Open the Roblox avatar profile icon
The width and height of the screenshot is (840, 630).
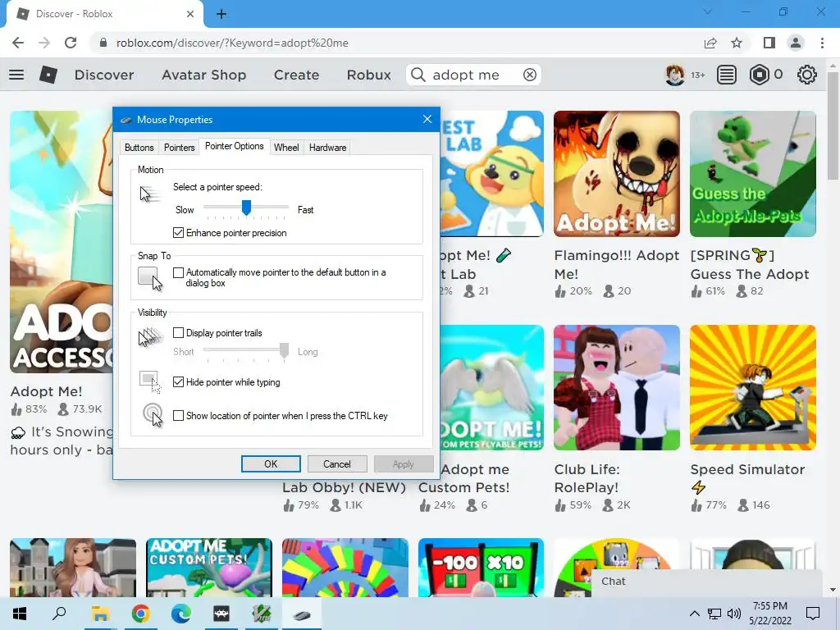(674, 75)
